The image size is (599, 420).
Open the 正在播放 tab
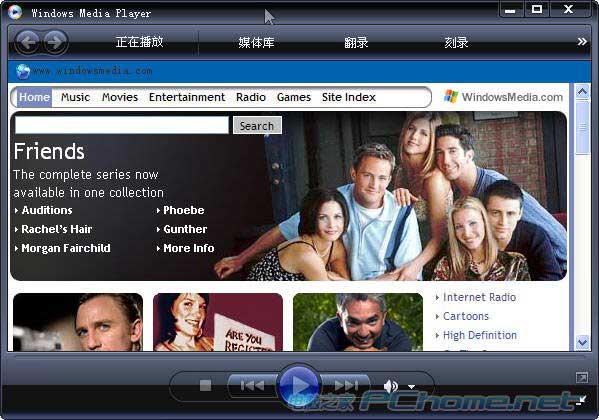click(139, 42)
